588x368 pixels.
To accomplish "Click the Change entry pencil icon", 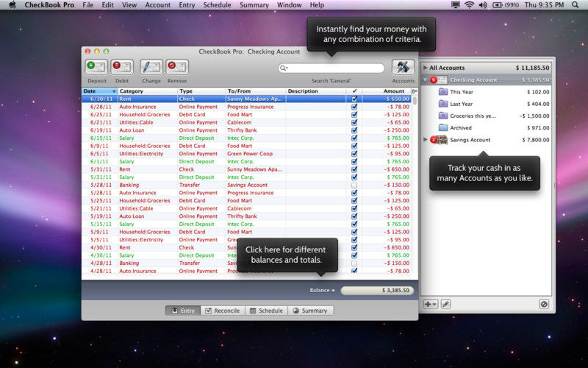I will 151,67.
